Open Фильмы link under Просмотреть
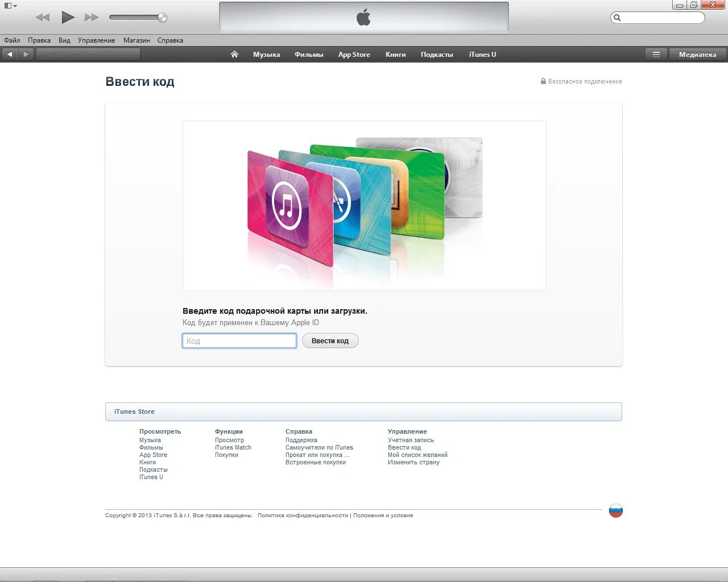Image resolution: width=728 pixels, height=582 pixels. point(151,447)
